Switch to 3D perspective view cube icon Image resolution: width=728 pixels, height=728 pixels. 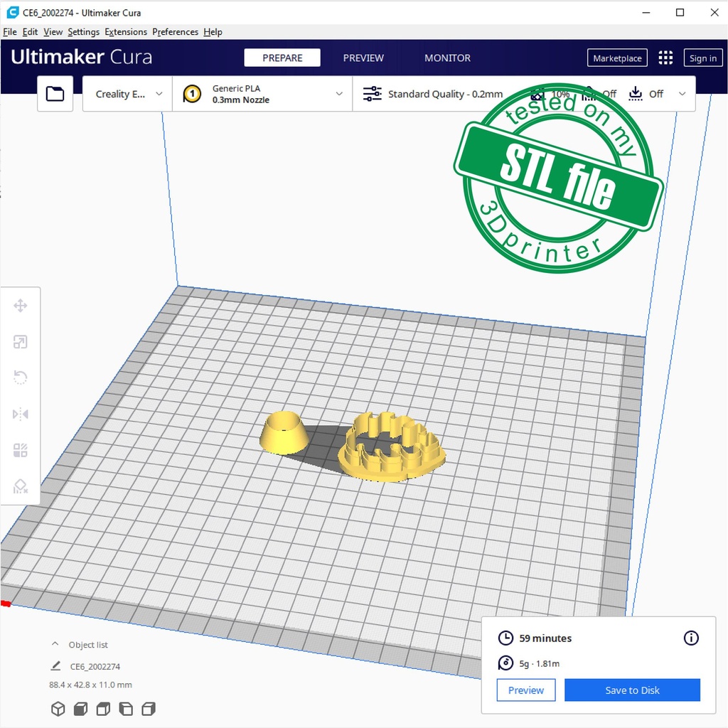point(58,709)
